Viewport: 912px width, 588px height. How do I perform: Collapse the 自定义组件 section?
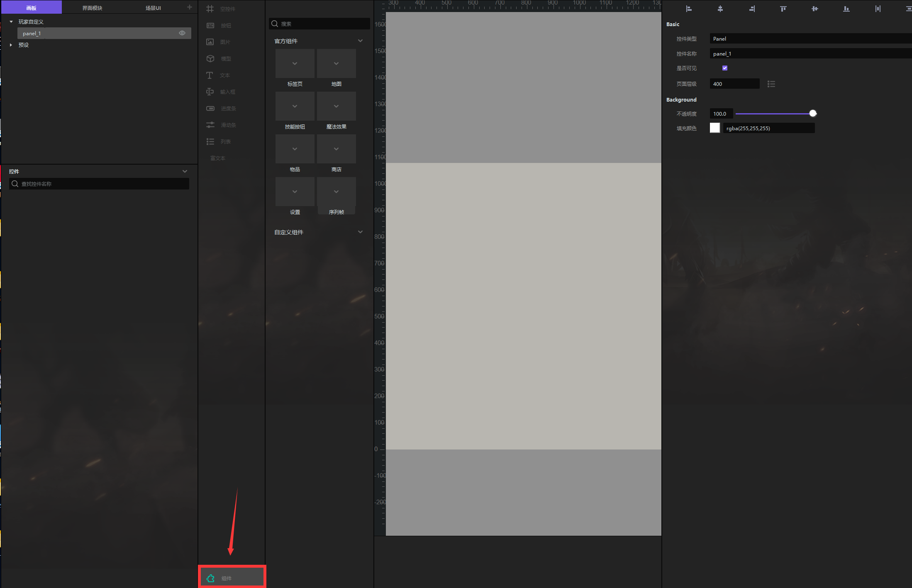pos(360,232)
